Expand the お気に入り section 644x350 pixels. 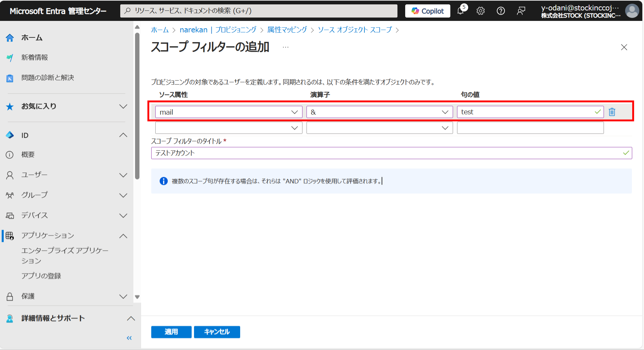(123, 106)
